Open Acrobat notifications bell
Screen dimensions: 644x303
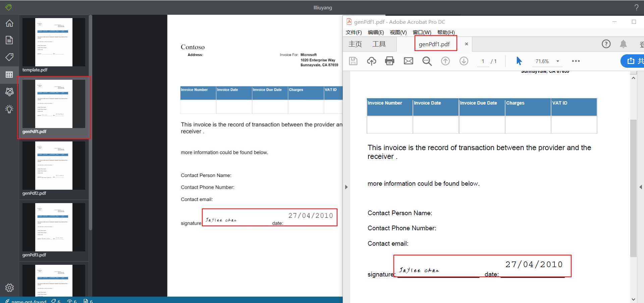click(x=623, y=44)
